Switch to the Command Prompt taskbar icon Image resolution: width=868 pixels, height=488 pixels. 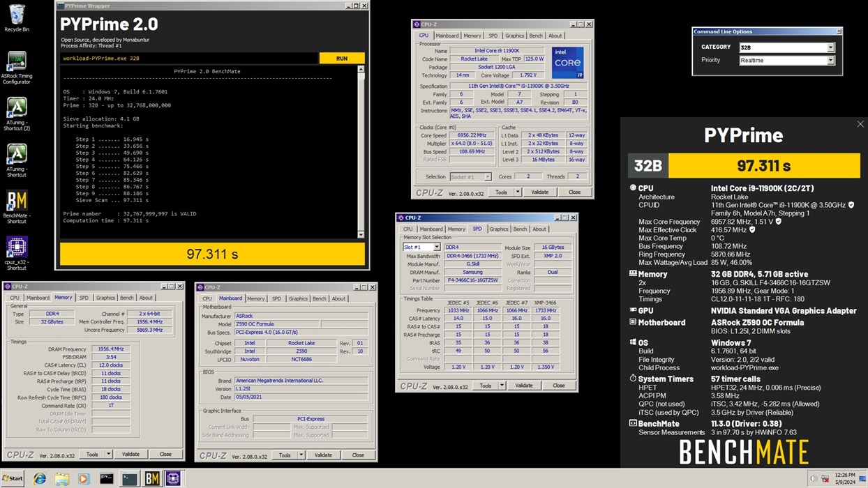tap(107, 479)
